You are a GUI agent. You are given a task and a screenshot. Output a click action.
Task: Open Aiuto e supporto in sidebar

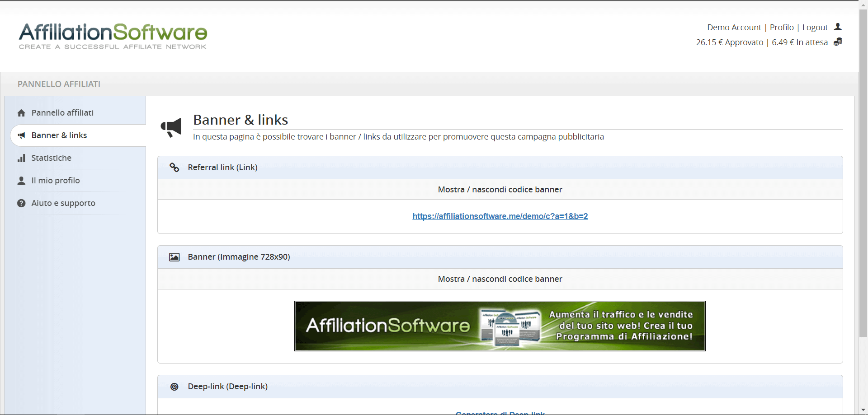(x=63, y=203)
